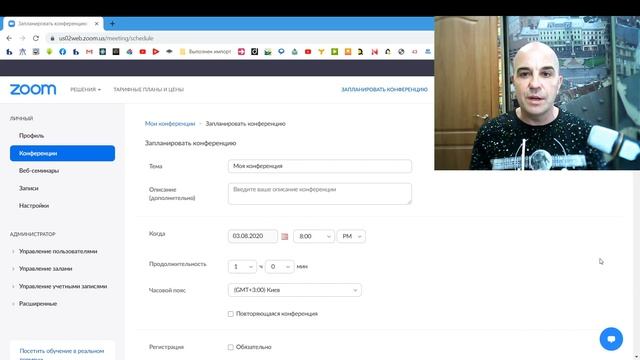Click the browser address bar URL

tap(106, 38)
